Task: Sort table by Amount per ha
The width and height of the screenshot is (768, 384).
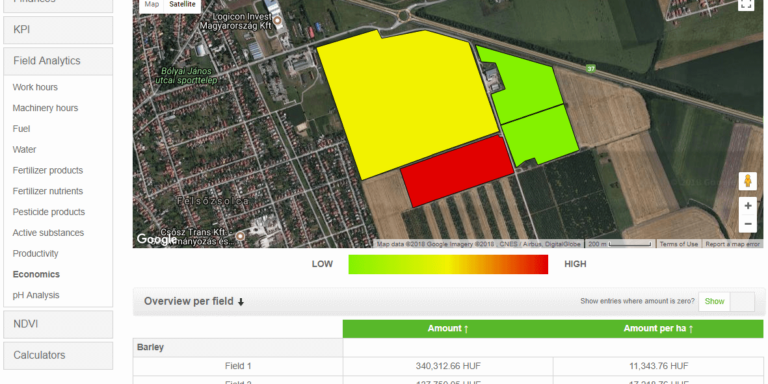Action: pyautogui.click(x=658, y=329)
